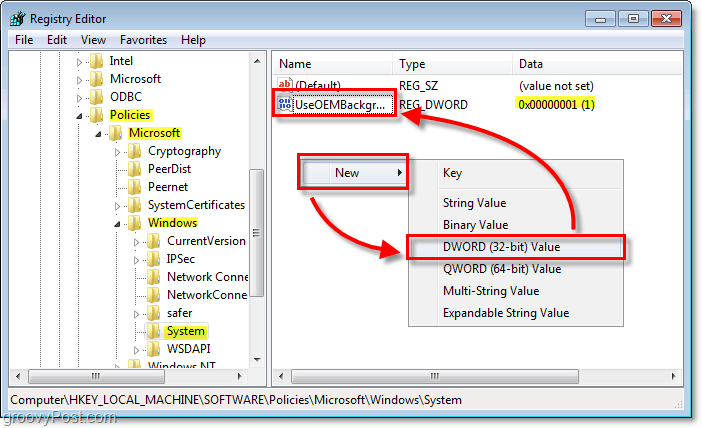Open the Favorites menu
This screenshot has height=428, width=702.
(143, 40)
